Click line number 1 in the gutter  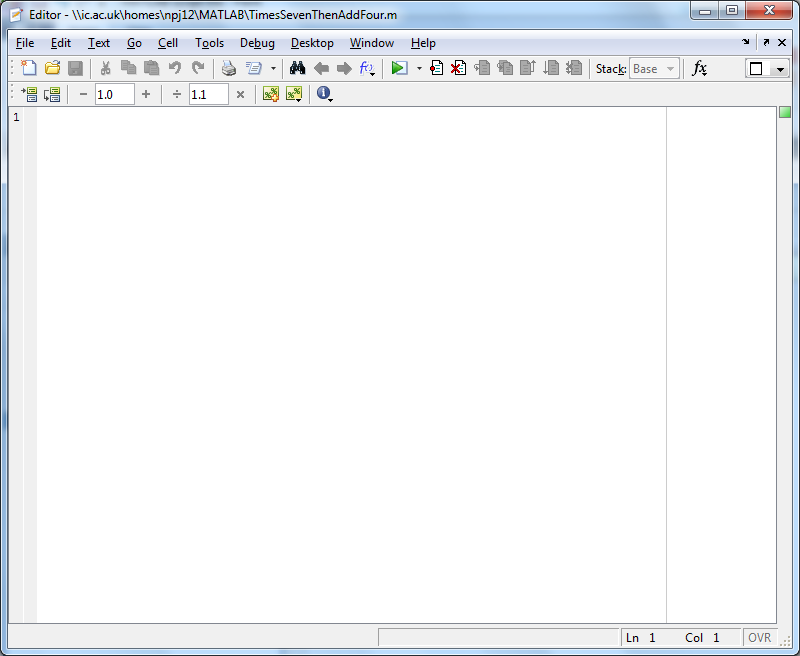click(16, 117)
